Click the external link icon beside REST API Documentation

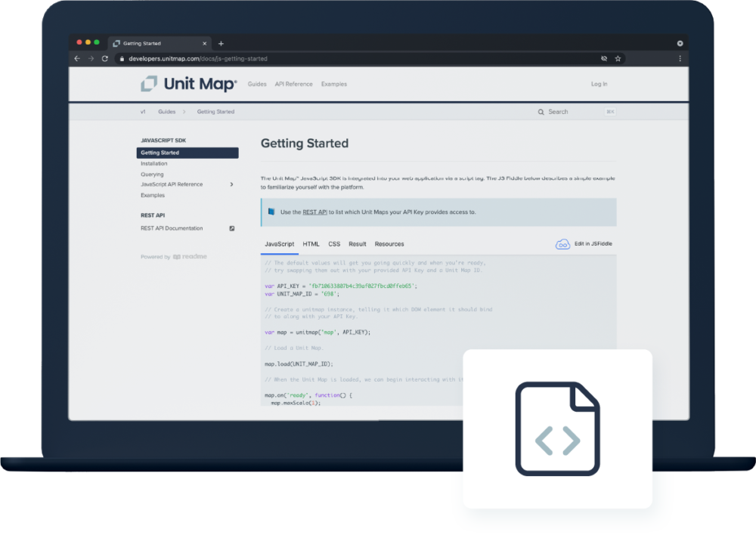pyautogui.click(x=232, y=228)
